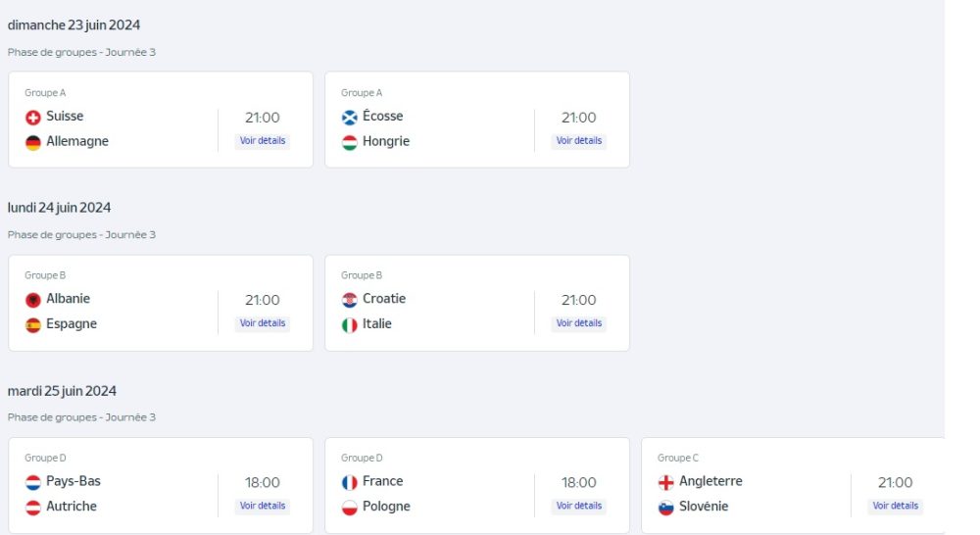The width and height of the screenshot is (980, 535).
Task: Select the Albanie flag icon
Action: [x=33, y=300]
